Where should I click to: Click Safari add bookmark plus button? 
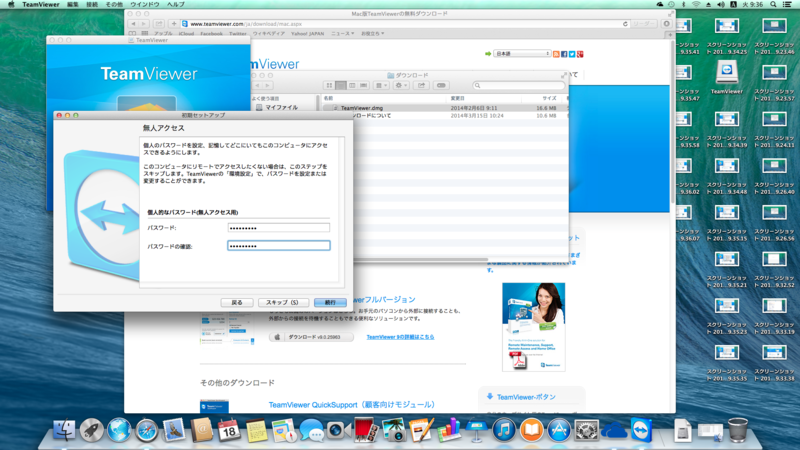click(173, 24)
